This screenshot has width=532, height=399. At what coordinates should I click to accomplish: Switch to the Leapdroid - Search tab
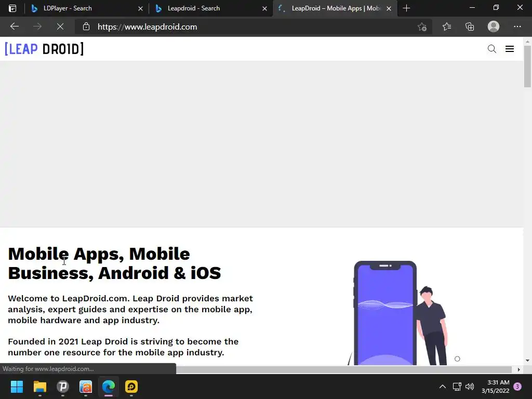point(205,8)
